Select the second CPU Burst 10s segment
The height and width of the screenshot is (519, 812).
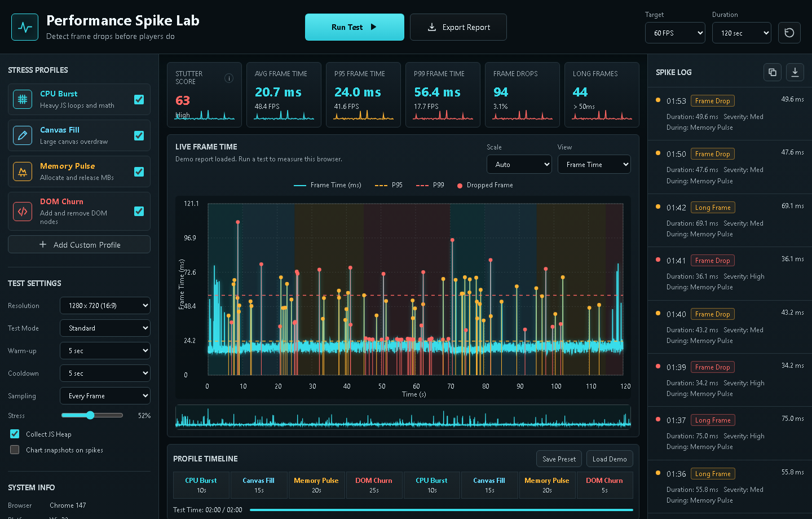[432, 485]
